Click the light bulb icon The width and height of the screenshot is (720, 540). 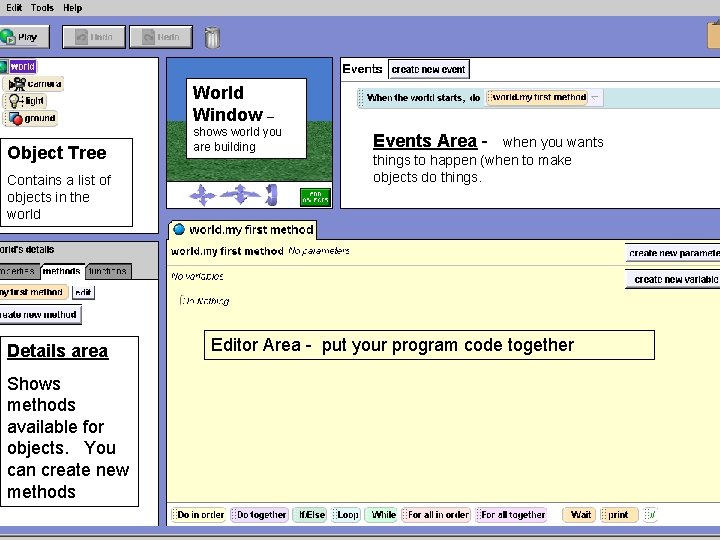coord(15,101)
